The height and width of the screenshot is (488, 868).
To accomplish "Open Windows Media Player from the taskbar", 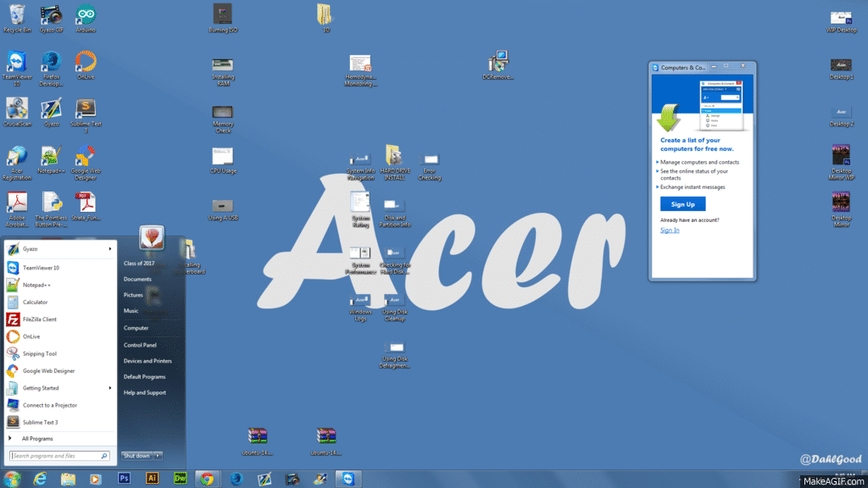I will 95,479.
